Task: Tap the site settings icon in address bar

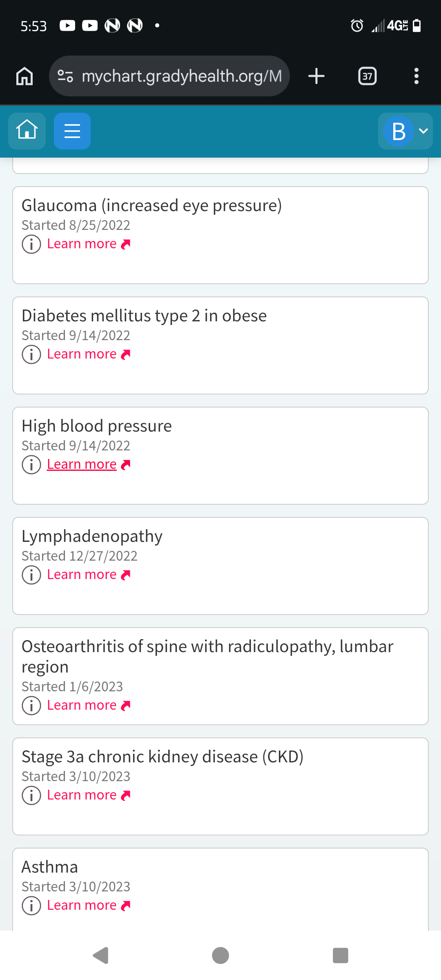Action: [x=65, y=76]
